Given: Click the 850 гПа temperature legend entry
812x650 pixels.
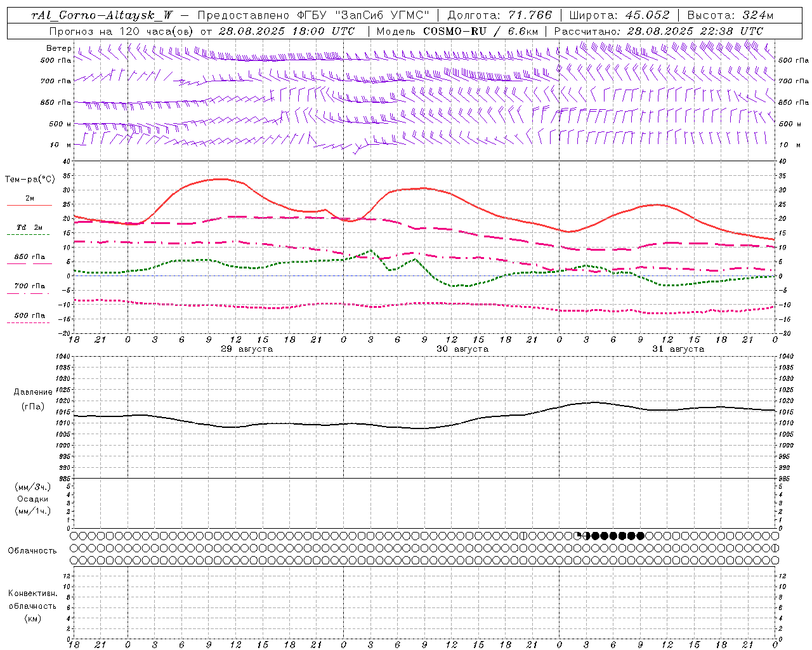Looking at the screenshot, I should [x=29, y=257].
